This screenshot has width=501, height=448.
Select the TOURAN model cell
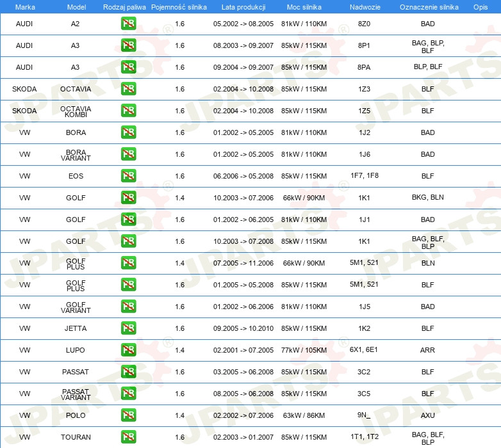(x=76, y=437)
